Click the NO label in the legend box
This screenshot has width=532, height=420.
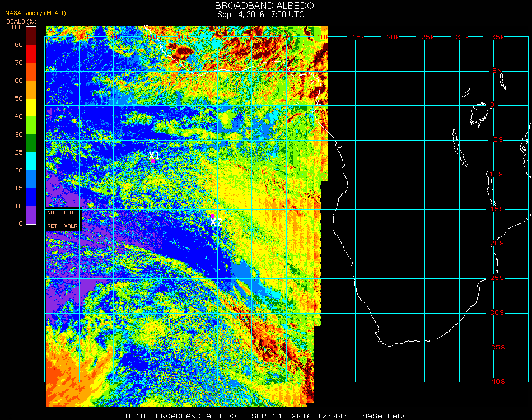tap(50, 213)
